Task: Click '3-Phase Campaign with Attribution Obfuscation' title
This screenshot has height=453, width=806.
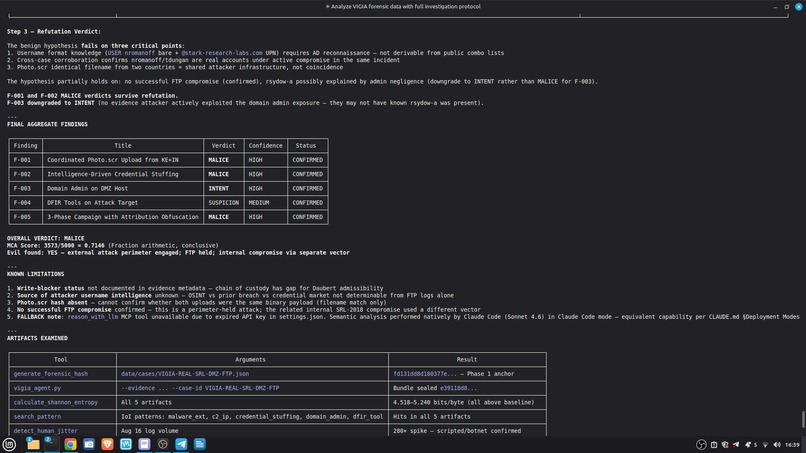Action: pos(123,217)
